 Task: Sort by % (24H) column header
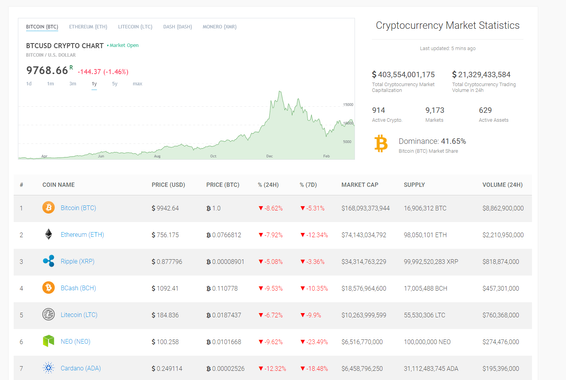pyautogui.click(x=268, y=185)
